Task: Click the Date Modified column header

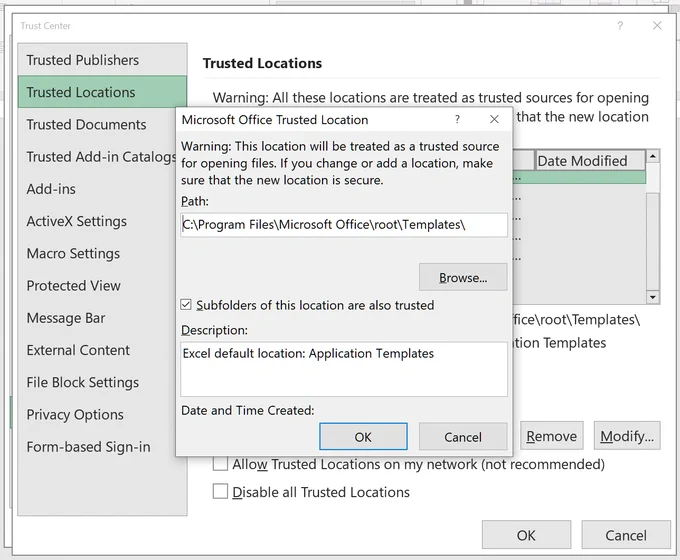Action: (x=589, y=161)
